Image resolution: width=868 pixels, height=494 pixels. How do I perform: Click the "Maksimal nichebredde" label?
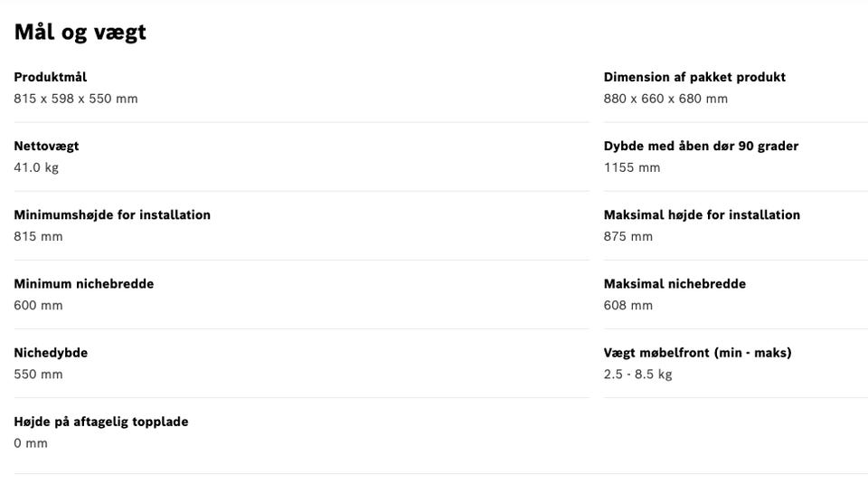(675, 283)
